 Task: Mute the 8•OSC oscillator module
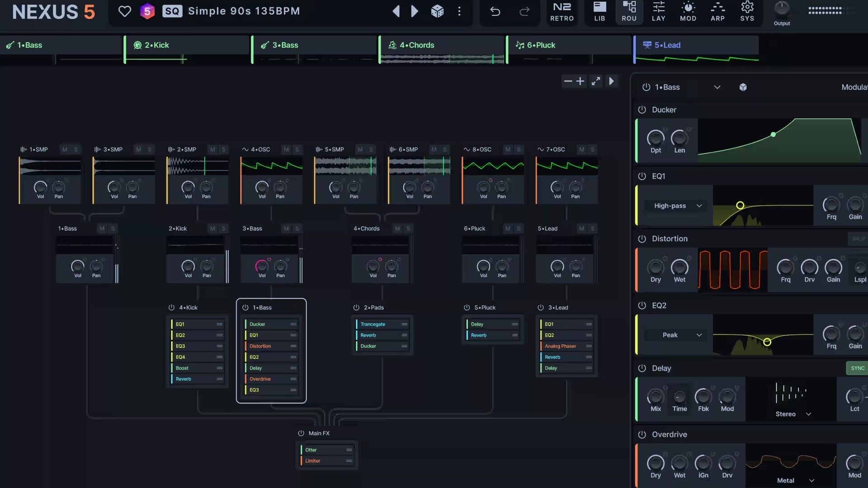point(508,150)
